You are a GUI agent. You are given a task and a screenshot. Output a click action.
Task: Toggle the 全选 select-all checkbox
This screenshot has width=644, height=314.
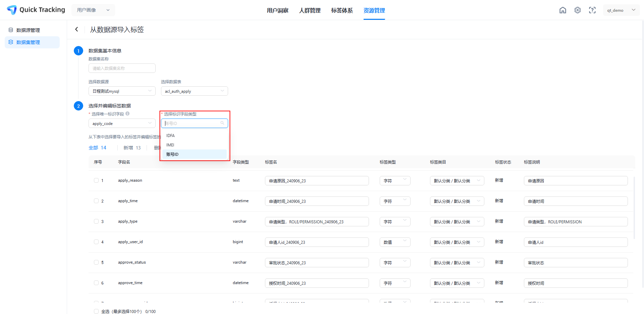[96, 311]
